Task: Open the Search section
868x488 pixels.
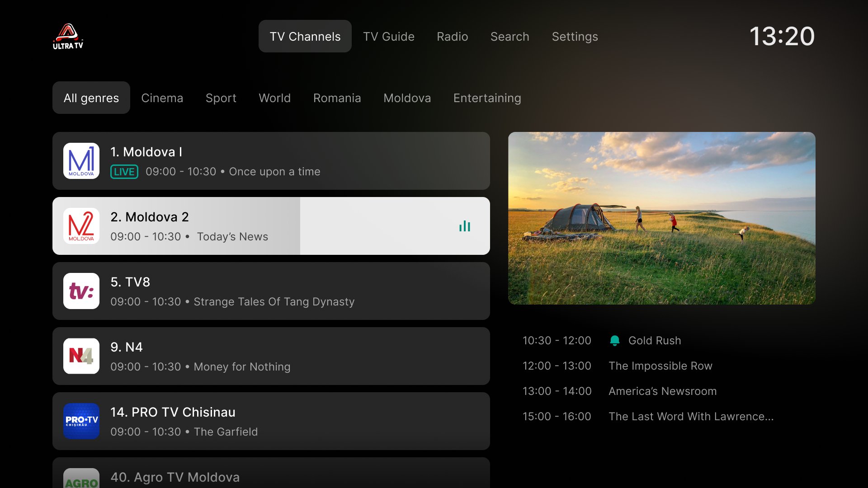Action: (509, 36)
